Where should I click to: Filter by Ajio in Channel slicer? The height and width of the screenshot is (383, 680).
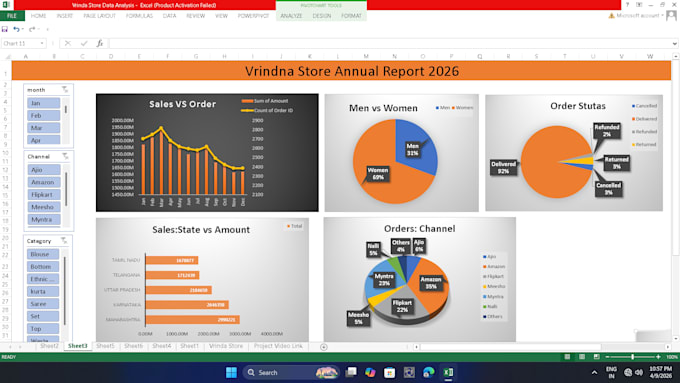[44, 170]
